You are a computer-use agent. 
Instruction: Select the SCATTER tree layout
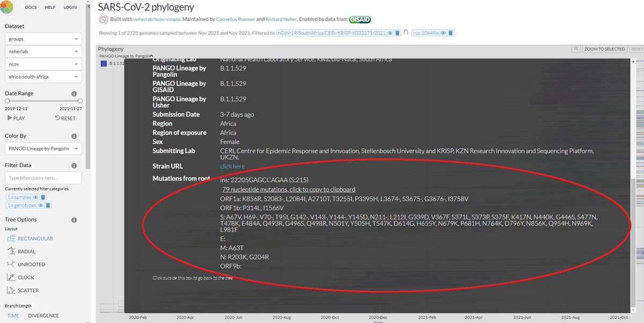coord(24,290)
